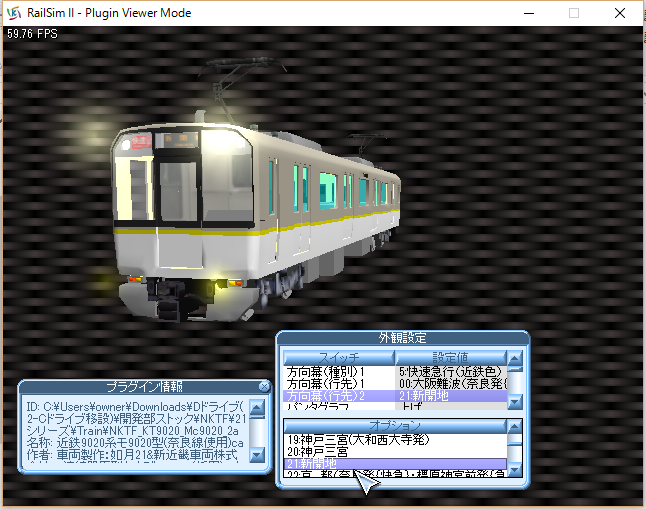Click the 作者: 車両製作 info line

pyautogui.click(x=132, y=455)
